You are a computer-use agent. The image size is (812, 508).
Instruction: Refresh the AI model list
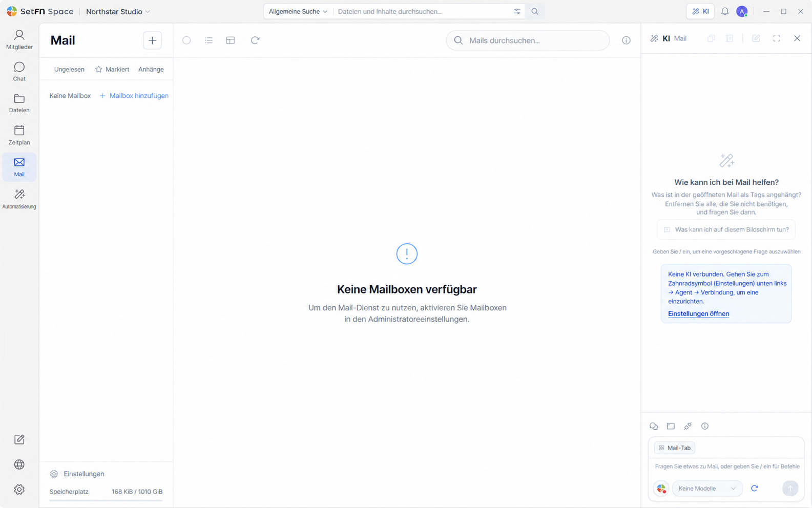click(x=754, y=488)
